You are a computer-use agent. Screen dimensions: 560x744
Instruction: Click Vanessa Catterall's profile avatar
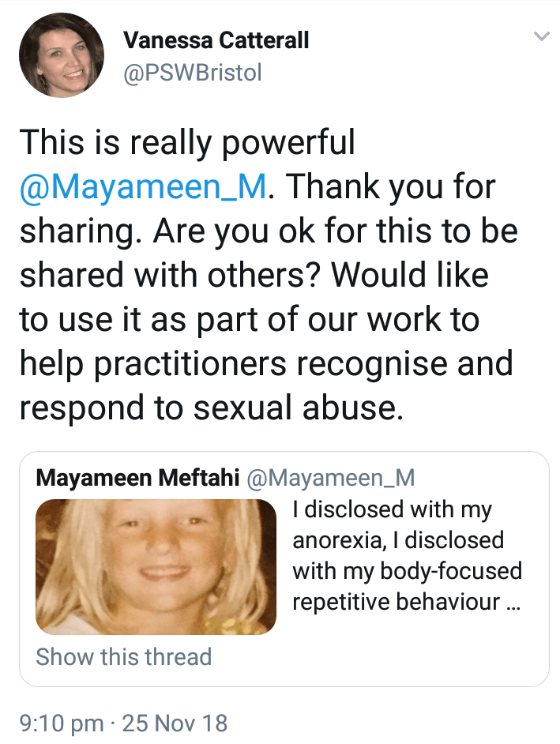point(62,54)
